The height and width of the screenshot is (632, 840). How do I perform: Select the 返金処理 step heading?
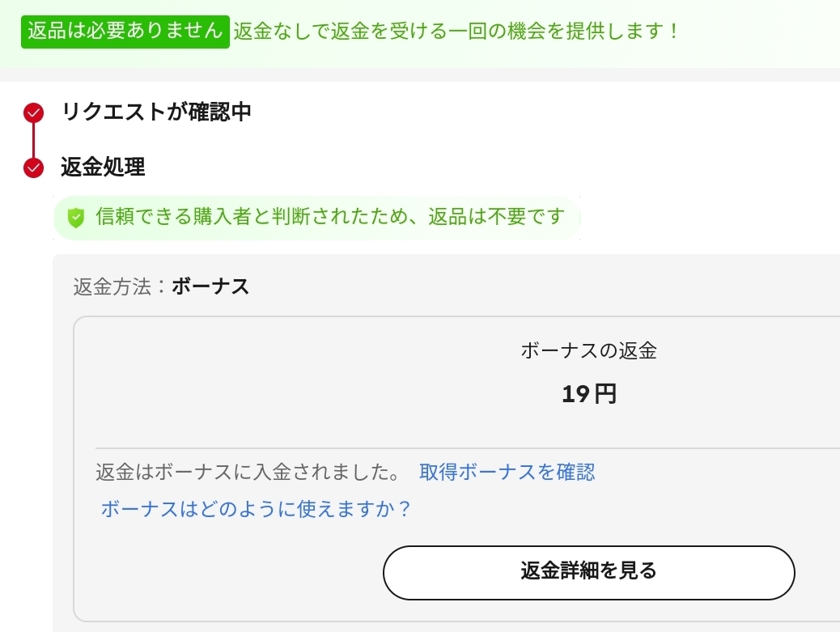click(x=103, y=168)
